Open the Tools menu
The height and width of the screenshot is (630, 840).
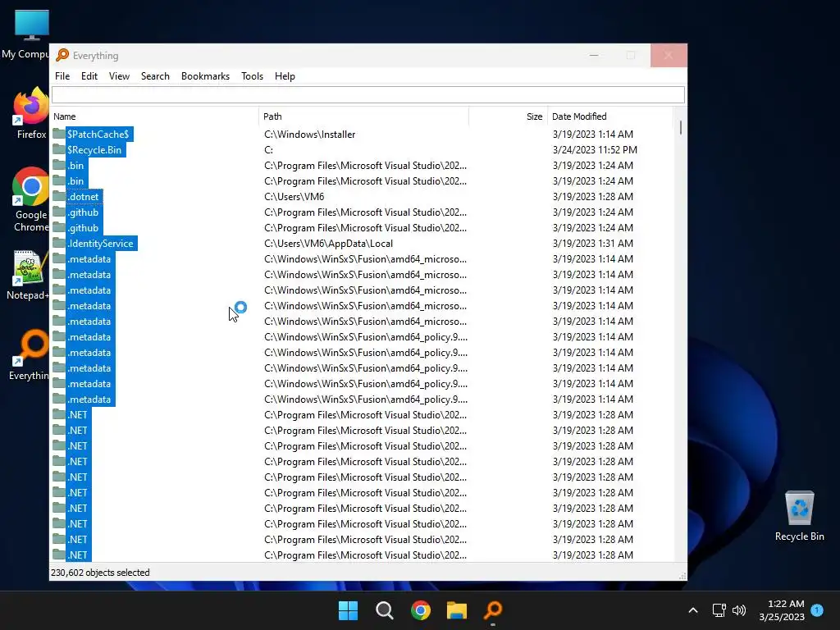tap(252, 76)
